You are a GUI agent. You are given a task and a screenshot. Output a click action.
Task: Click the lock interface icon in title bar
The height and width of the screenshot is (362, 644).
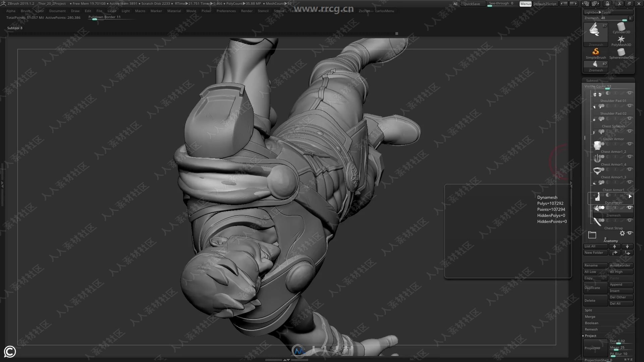pyautogui.click(x=607, y=4)
